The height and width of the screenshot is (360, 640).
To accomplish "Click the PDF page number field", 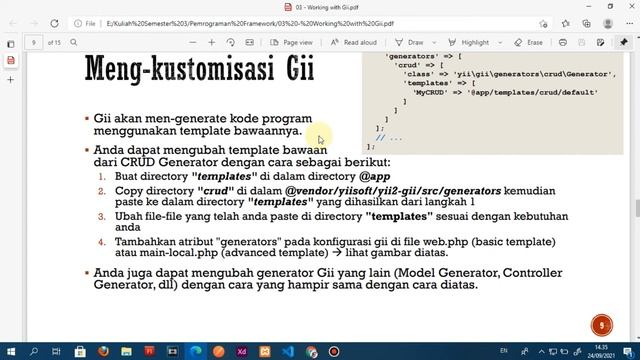I will (x=33, y=42).
